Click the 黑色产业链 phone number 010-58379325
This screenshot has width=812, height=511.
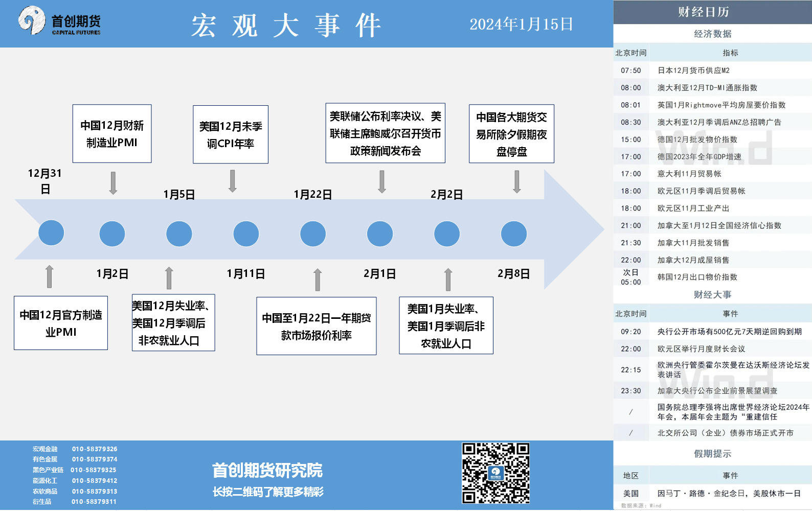(94, 470)
